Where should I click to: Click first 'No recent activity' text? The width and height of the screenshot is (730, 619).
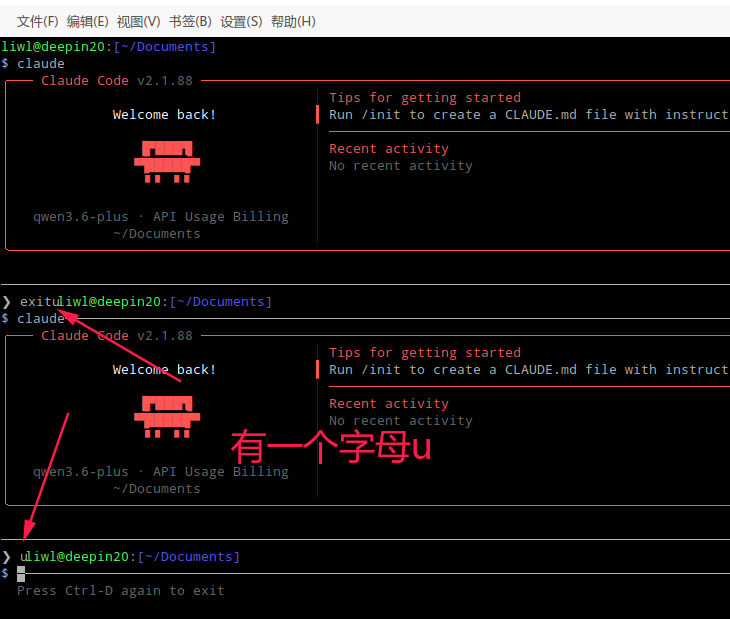tap(401, 166)
